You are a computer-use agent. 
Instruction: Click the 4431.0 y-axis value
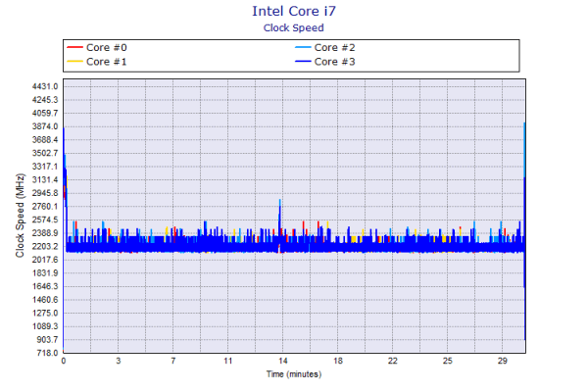tap(45, 86)
